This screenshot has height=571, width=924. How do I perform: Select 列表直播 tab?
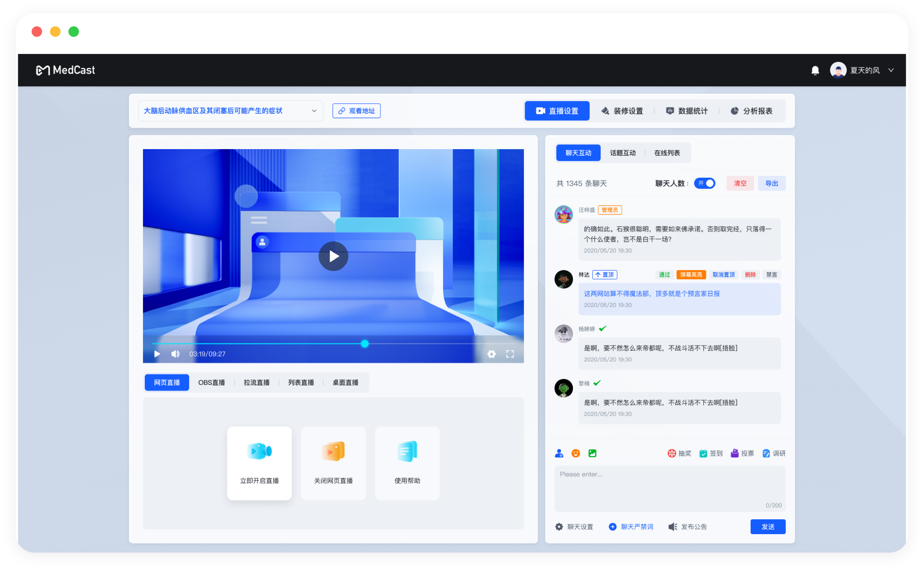301,382
